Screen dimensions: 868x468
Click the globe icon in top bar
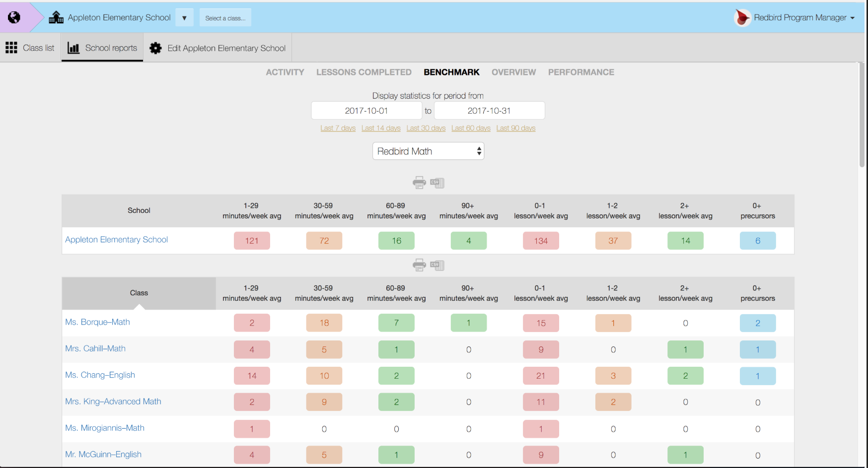14,17
